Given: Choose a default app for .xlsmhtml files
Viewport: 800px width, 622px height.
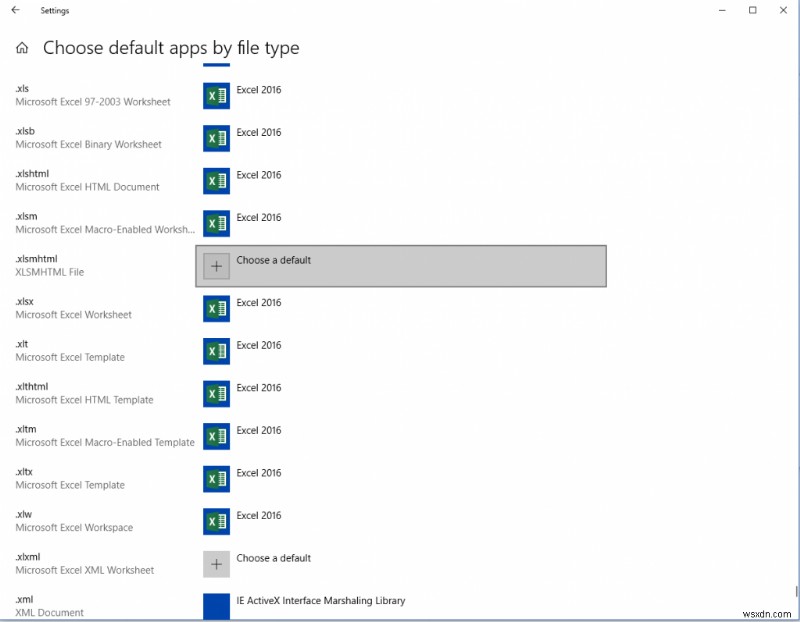Looking at the screenshot, I should (x=400, y=266).
